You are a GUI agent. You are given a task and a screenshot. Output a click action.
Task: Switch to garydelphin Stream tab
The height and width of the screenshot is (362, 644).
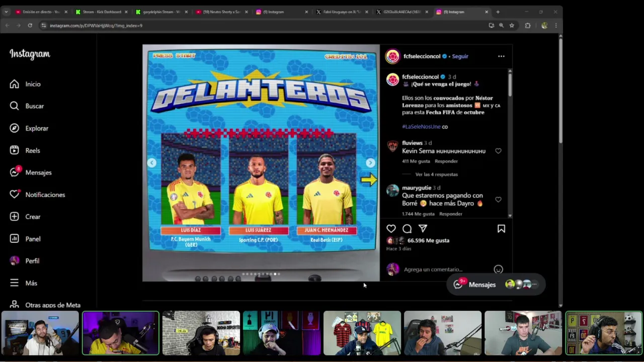162,12
